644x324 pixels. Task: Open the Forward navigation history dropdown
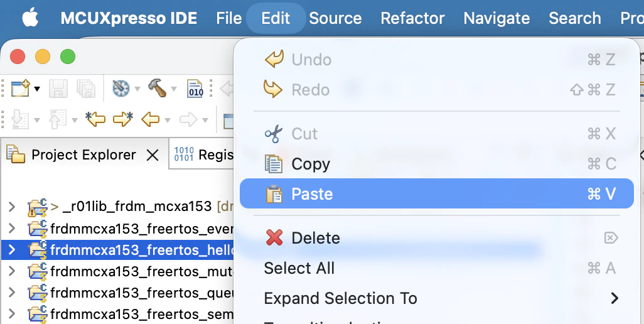tap(205, 121)
